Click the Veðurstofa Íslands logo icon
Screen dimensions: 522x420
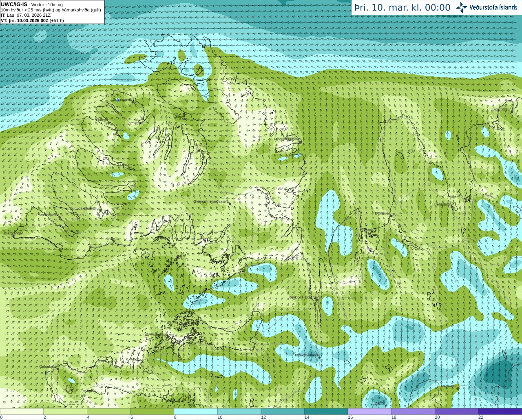point(462,7)
